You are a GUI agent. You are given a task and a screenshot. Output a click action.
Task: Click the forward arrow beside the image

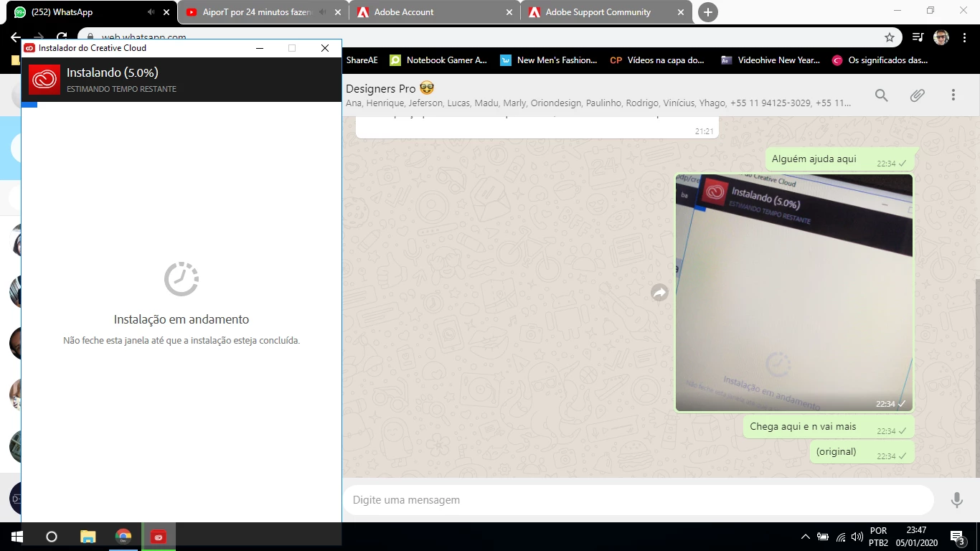pyautogui.click(x=659, y=293)
